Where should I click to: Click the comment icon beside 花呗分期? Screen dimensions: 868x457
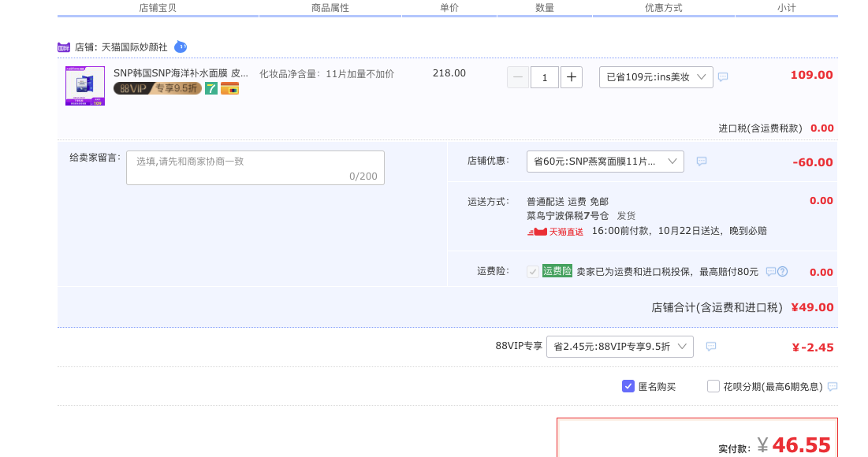[833, 387]
